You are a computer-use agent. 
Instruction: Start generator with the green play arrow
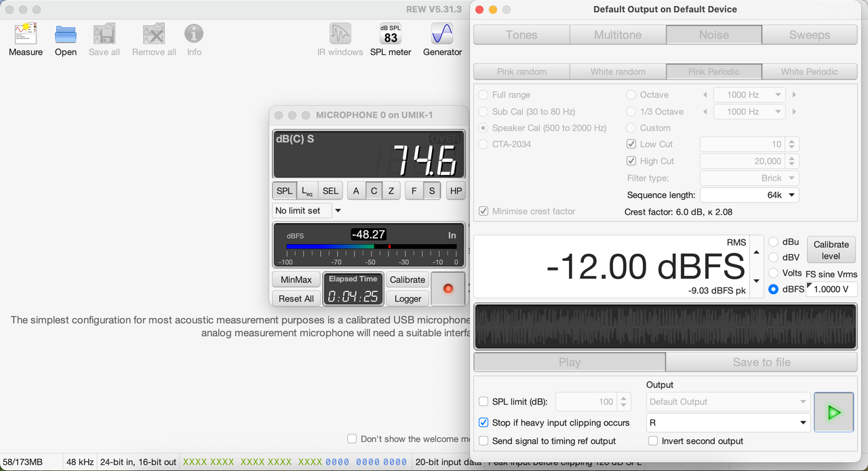click(834, 412)
